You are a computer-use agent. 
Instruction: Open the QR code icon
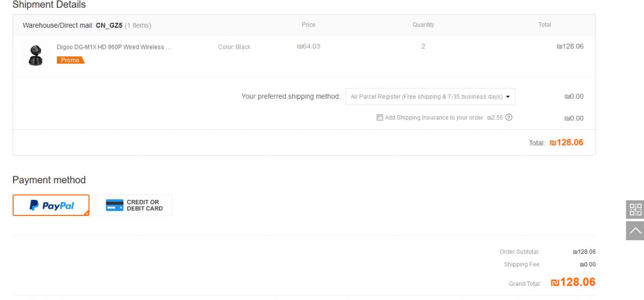635,209
